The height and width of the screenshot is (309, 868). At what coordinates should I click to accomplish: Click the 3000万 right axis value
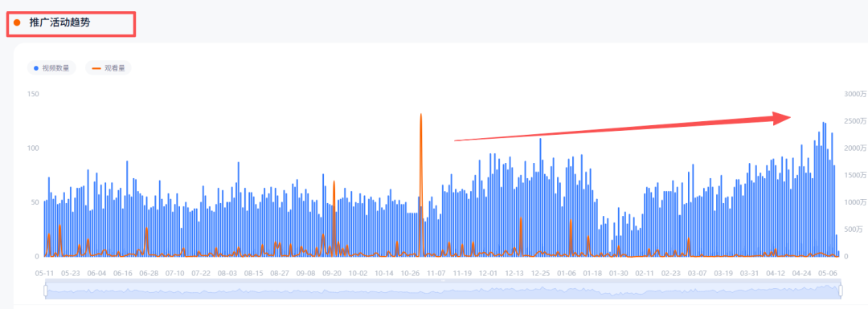tap(855, 94)
